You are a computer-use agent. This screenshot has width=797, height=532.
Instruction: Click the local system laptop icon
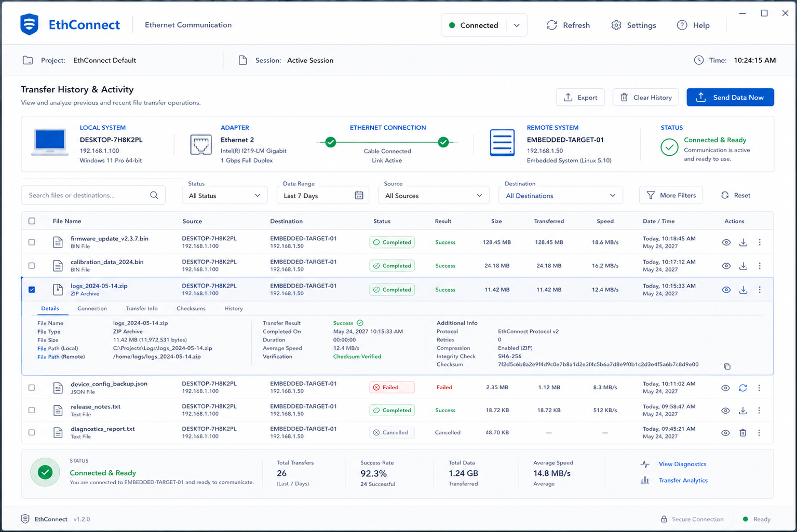coord(50,142)
